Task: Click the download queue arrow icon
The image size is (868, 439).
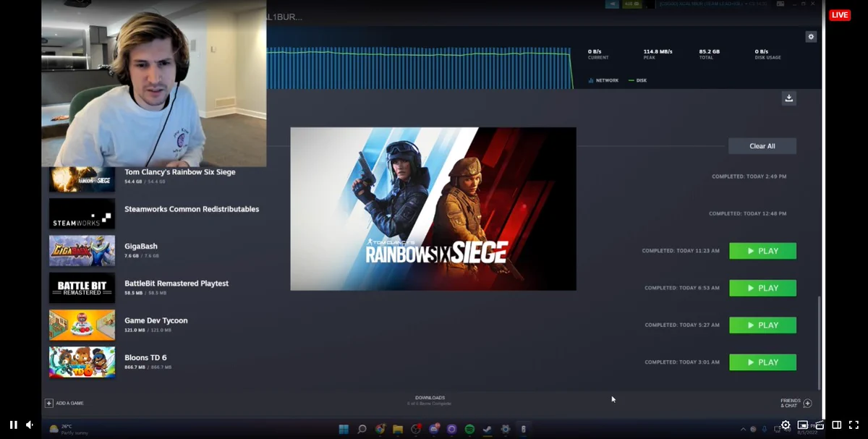Action: click(x=789, y=98)
